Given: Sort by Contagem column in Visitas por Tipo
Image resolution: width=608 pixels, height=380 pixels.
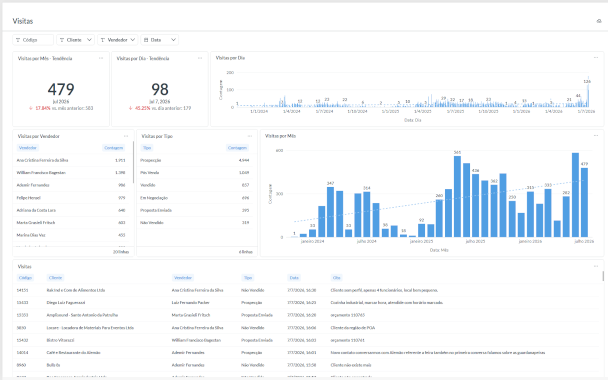Looking at the screenshot, I should tap(237, 148).
